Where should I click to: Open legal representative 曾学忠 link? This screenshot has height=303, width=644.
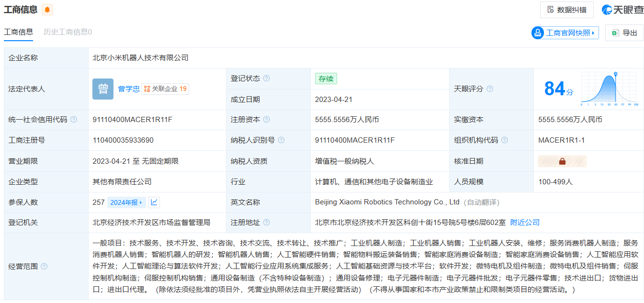129,89
